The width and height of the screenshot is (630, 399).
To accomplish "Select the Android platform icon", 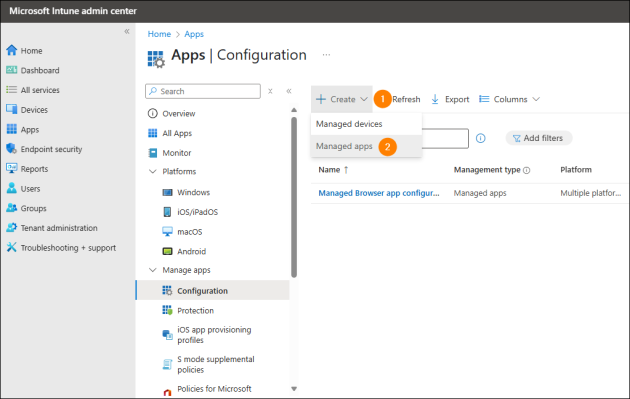I will click(x=167, y=251).
